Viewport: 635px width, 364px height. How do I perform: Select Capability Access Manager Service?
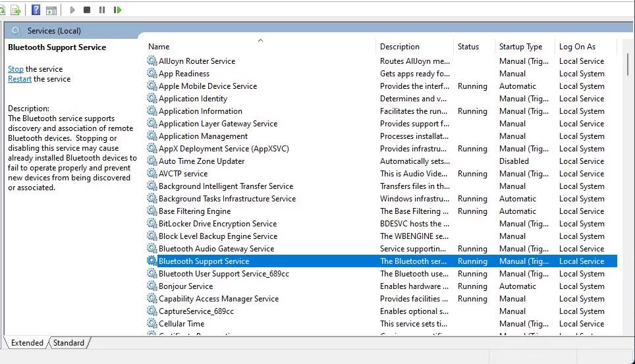(382, 298)
